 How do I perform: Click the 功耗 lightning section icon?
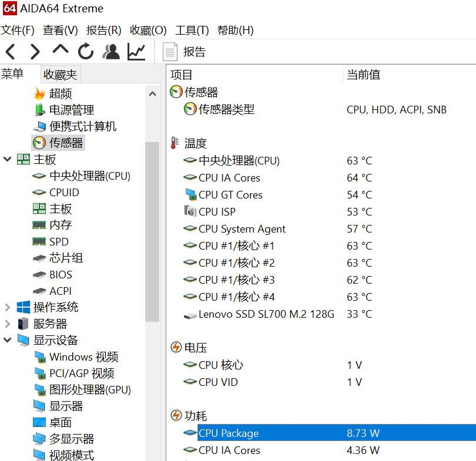pyautogui.click(x=176, y=416)
